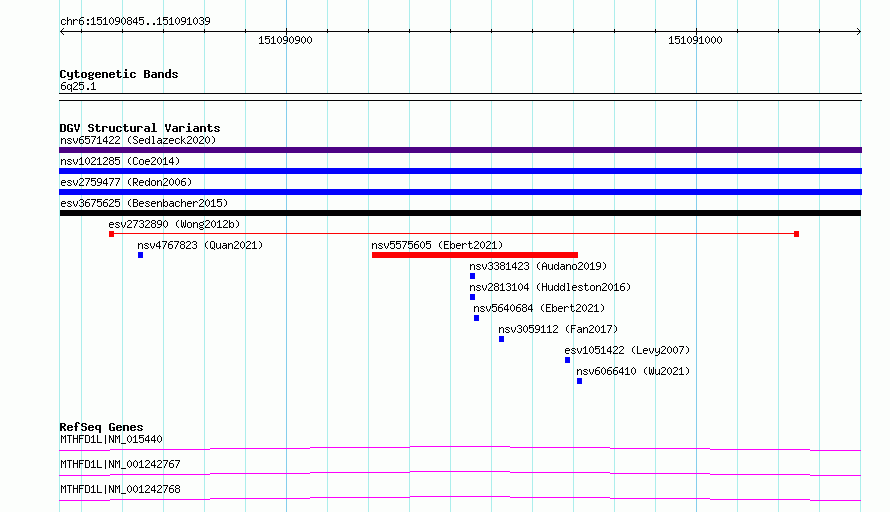The image size is (890, 512).
Task: Click the magenta line for MTHFD1L|NM_015440
Action: click(460, 448)
